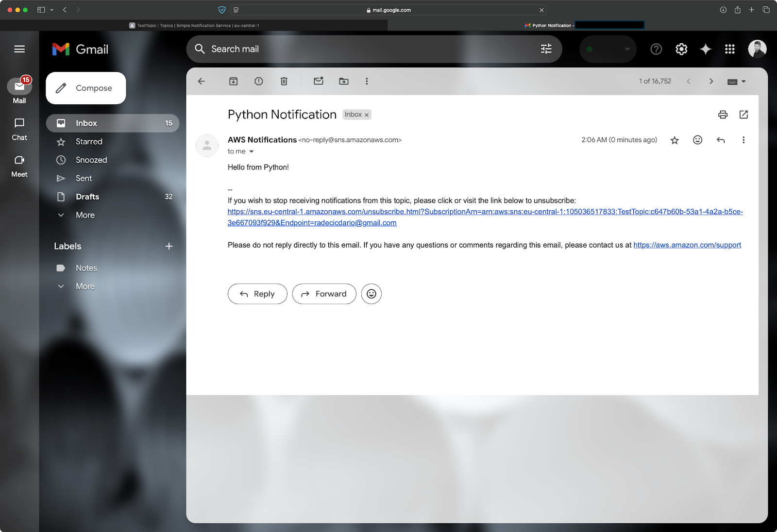
Task: Open the message More options menu
Action: pos(743,140)
